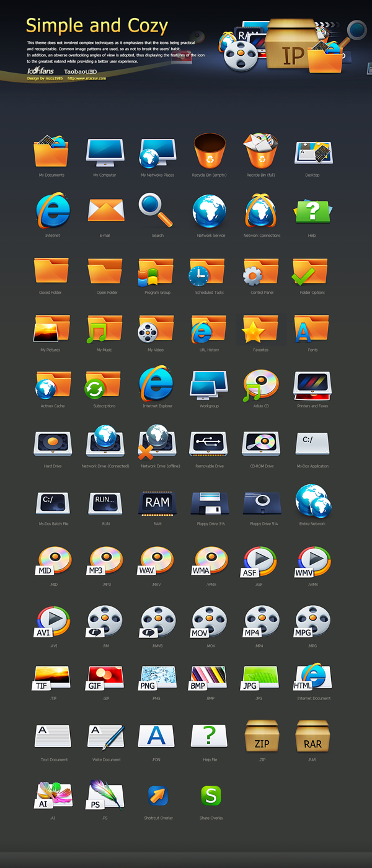Select the URL History folder icon

coord(208,329)
